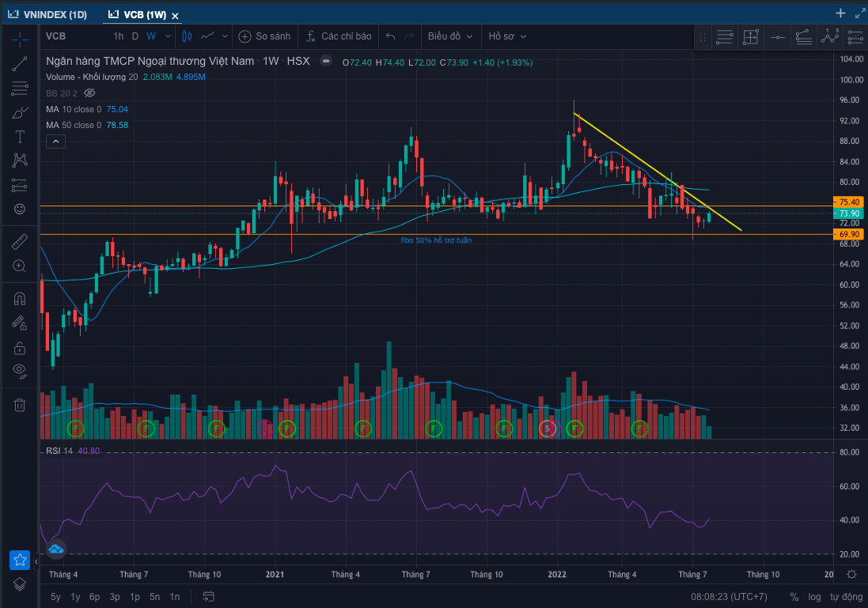
Task: Select the 75.40 orange price label
Action: tap(847, 202)
